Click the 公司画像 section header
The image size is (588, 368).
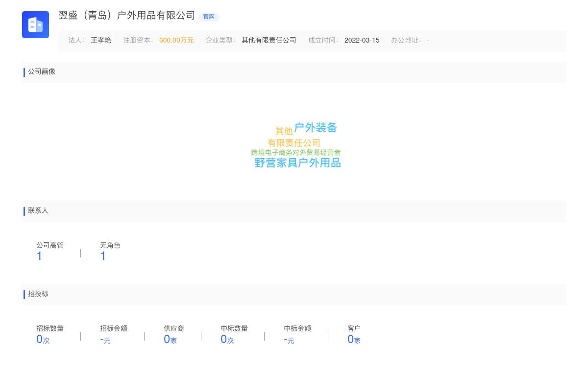pos(42,71)
